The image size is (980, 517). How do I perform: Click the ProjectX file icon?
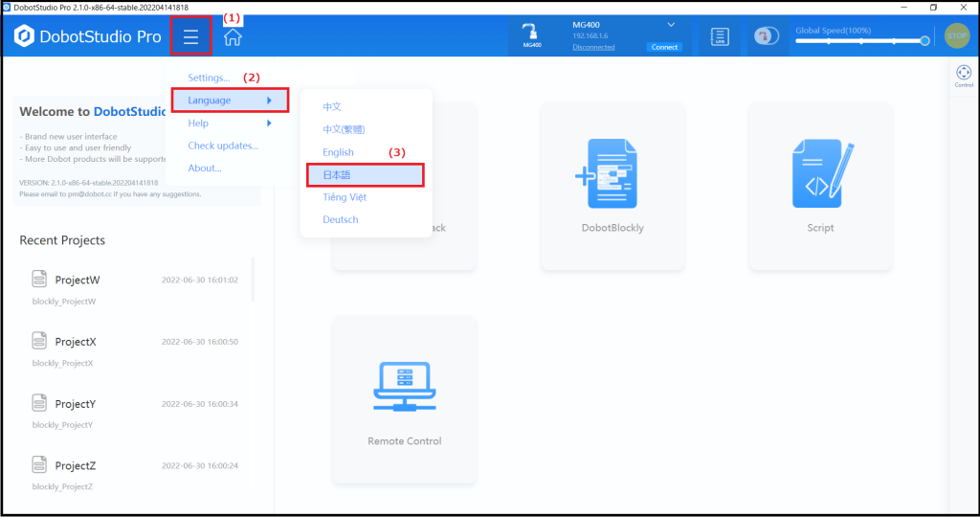point(39,341)
